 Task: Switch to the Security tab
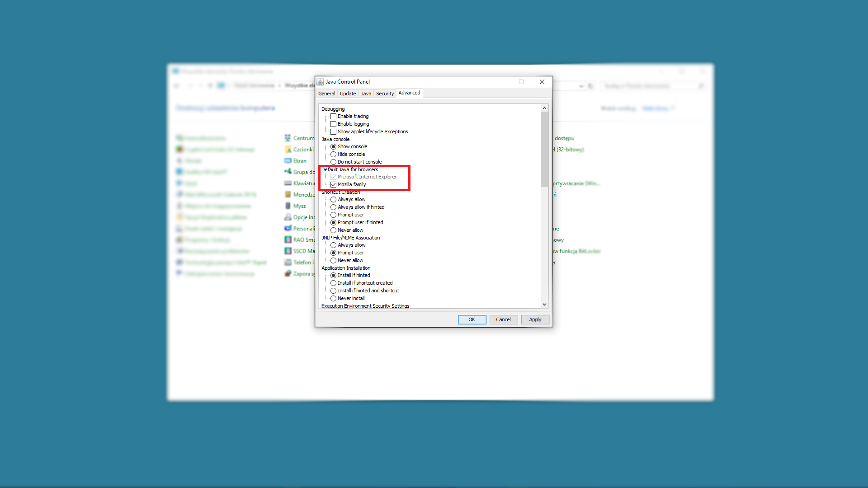(x=385, y=94)
